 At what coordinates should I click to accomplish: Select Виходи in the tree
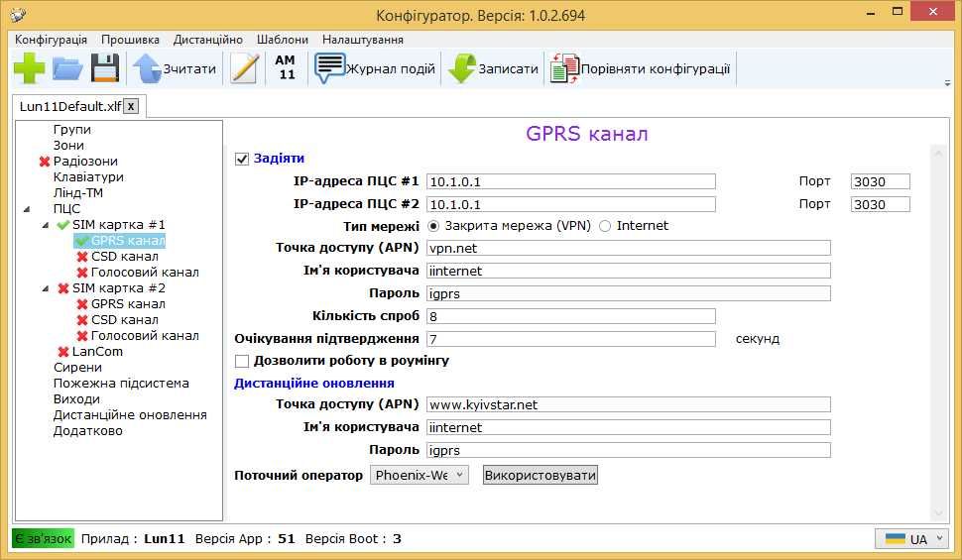point(76,399)
